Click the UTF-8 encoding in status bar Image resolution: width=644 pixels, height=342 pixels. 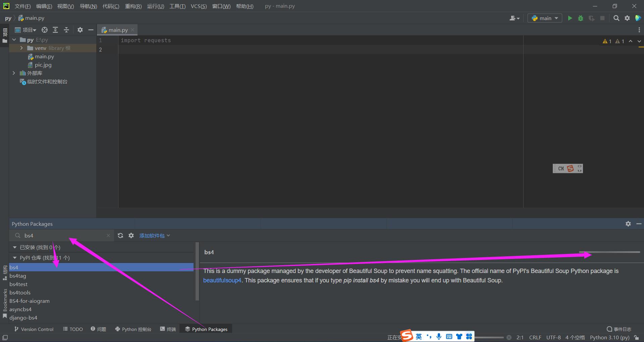coord(553,337)
